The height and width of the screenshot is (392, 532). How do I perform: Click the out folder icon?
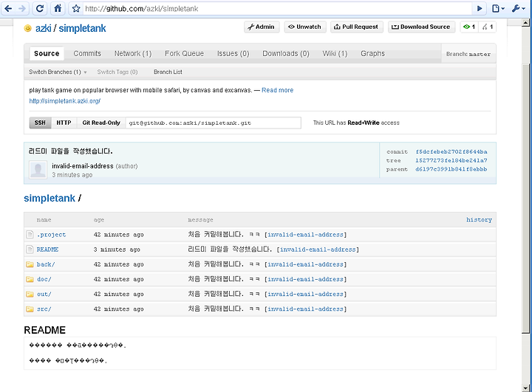tap(30, 294)
